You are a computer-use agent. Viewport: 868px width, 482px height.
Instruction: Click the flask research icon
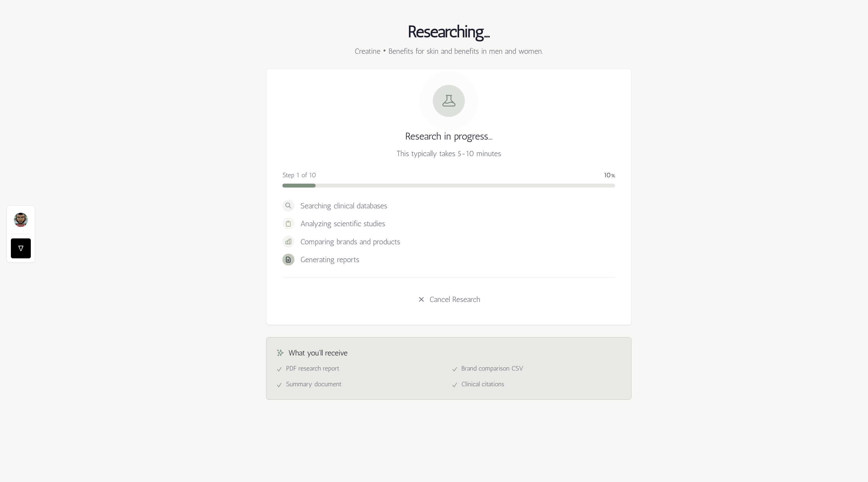tap(448, 101)
